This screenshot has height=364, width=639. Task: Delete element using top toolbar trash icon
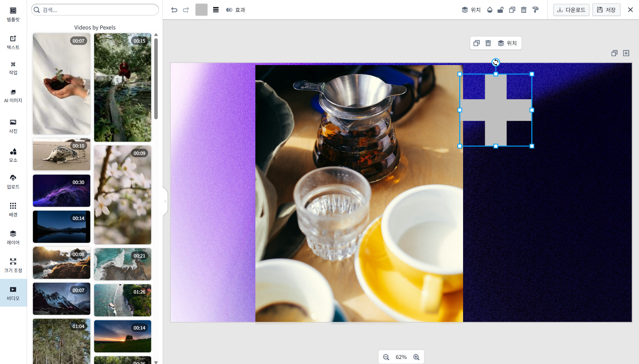tap(524, 10)
